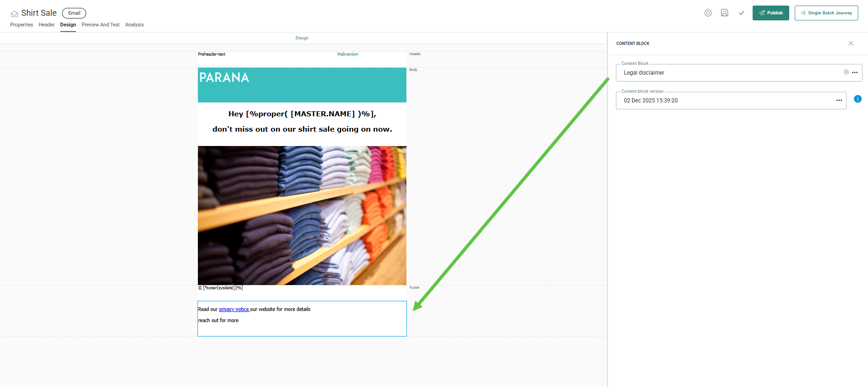Image resolution: width=868 pixels, height=387 pixels.
Task: Open the Header tab
Action: (x=46, y=25)
